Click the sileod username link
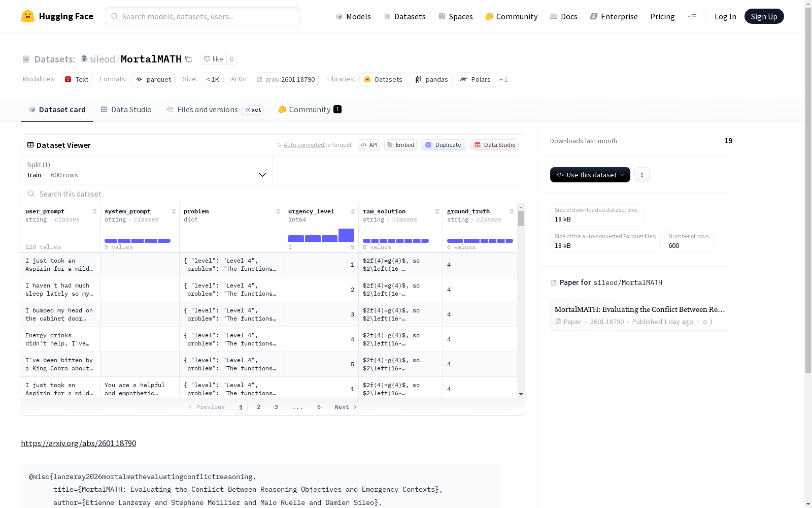 tap(103, 59)
